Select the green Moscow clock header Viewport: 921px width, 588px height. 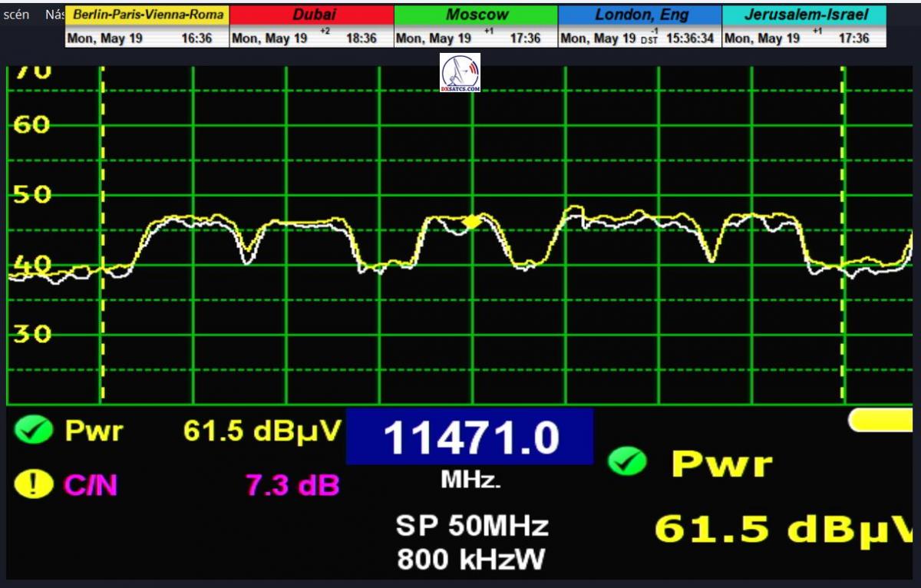tap(476, 15)
